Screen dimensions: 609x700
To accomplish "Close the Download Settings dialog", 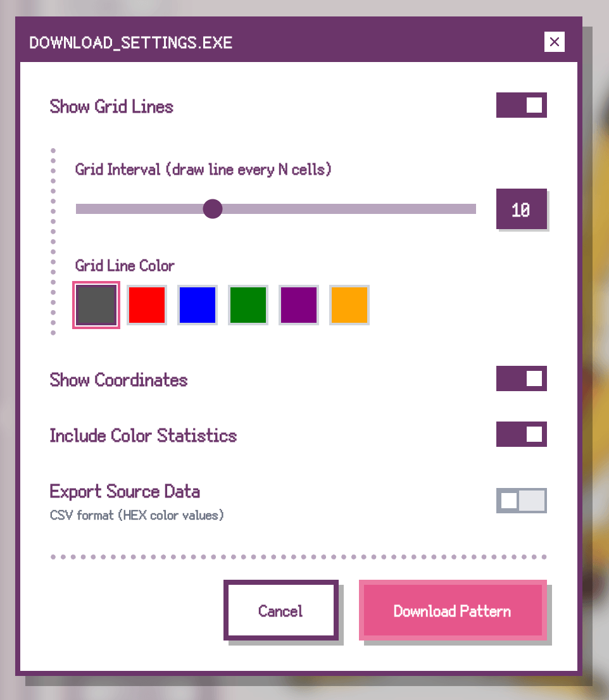I will [x=554, y=42].
